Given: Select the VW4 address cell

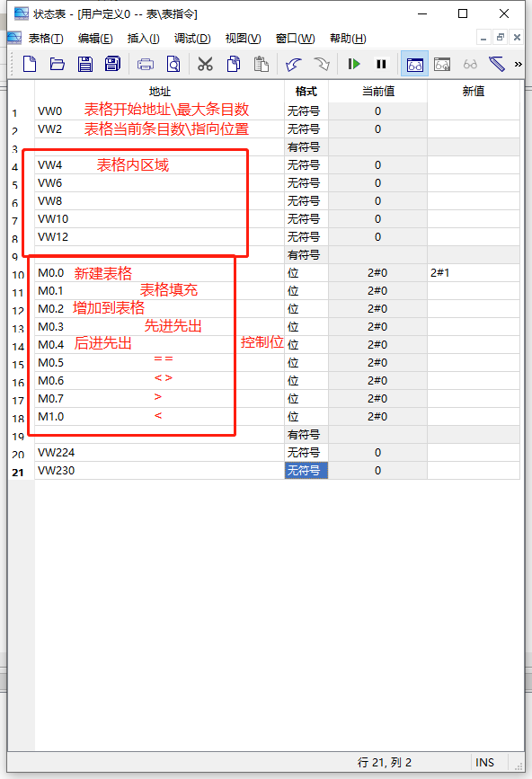Looking at the screenshot, I should tap(159, 165).
